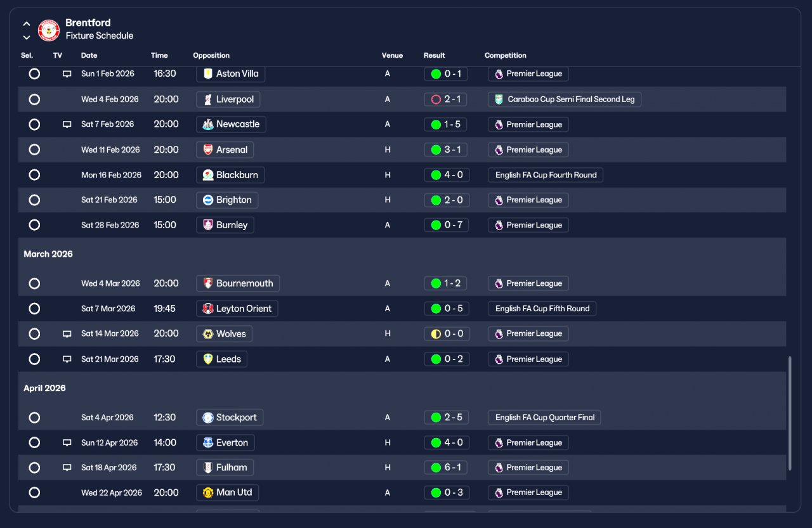
Task: Click the half-yellow draw indicator for Wolves result
Action: tap(436, 334)
